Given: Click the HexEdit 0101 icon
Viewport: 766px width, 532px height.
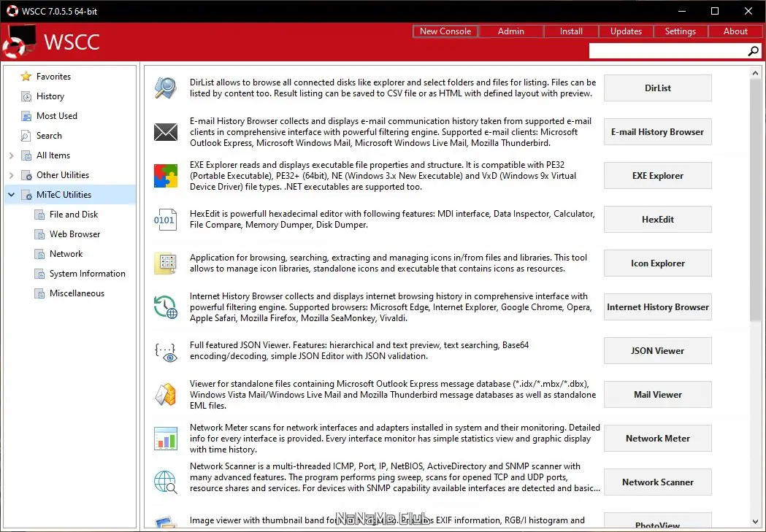Looking at the screenshot, I should tap(164, 220).
